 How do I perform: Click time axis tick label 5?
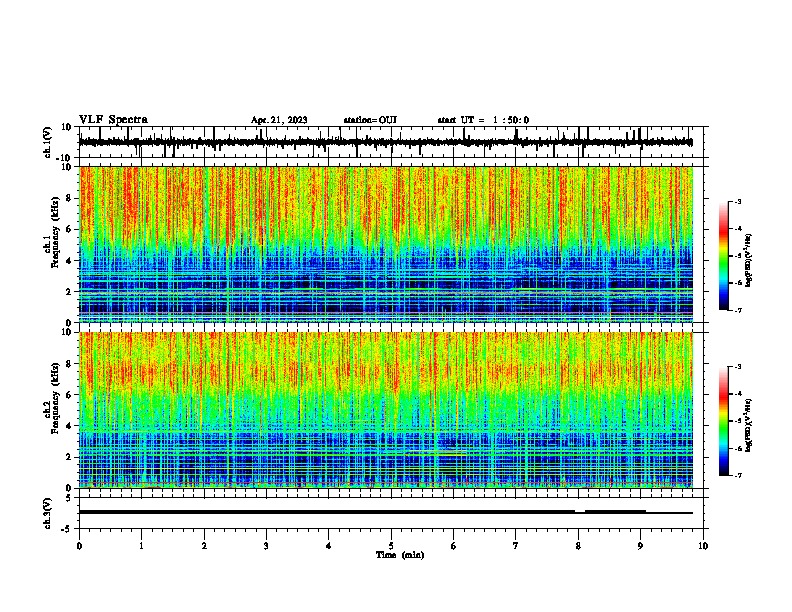[x=391, y=546]
